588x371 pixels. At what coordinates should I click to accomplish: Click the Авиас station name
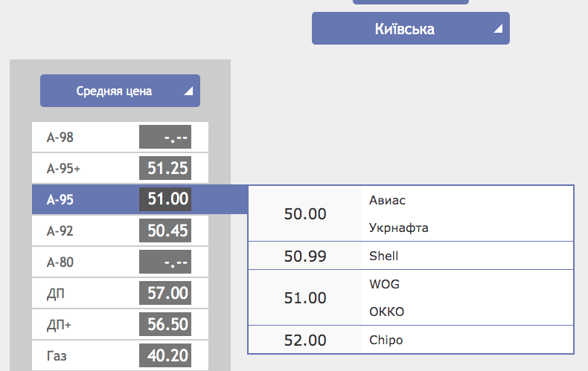(x=388, y=200)
